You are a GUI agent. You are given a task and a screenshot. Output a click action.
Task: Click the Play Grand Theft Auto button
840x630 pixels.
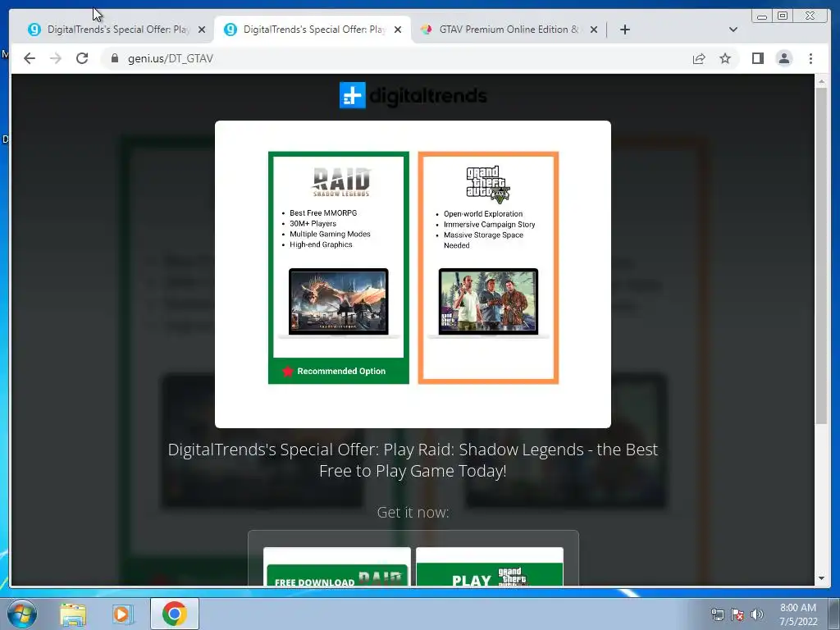(x=490, y=575)
